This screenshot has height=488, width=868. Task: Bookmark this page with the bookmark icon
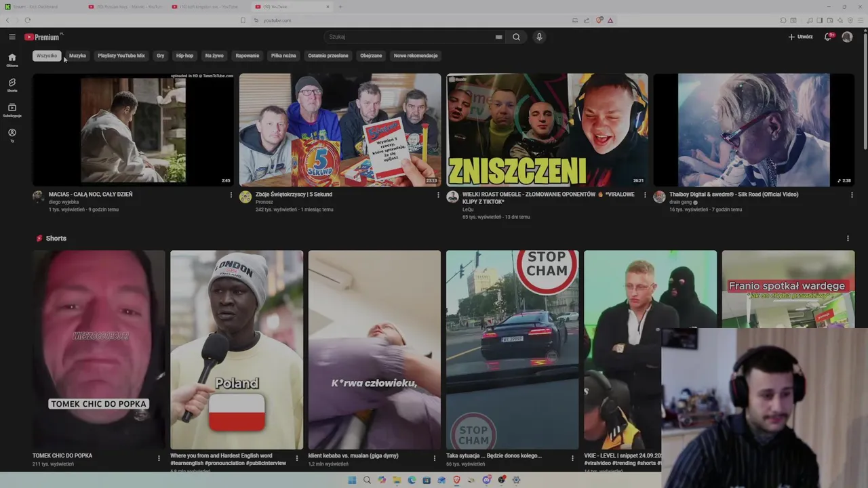coord(243,20)
